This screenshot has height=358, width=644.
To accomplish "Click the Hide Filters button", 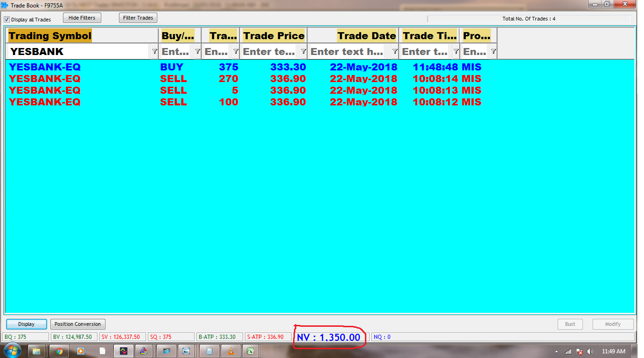I will pyautogui.click(x=82, y=18).
